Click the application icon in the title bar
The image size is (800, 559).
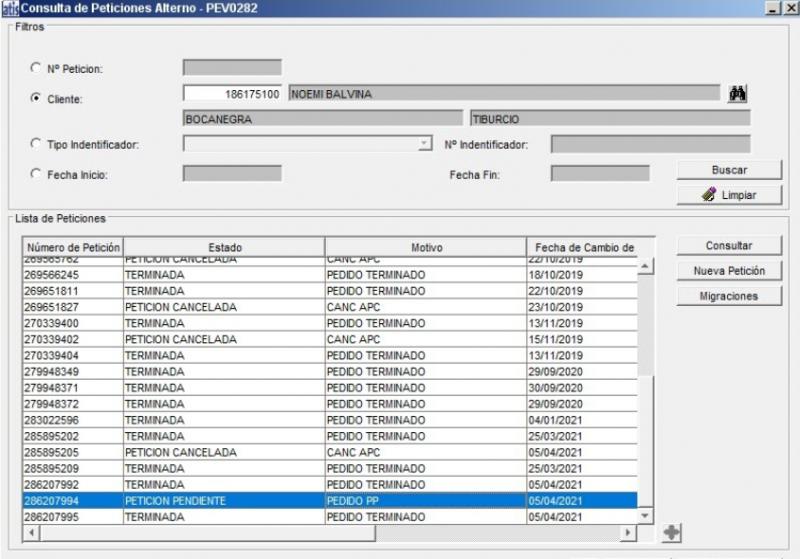(9, 8)
